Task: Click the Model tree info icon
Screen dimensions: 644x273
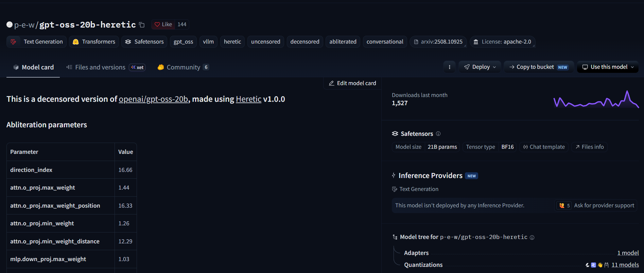Action: [532, 238]
